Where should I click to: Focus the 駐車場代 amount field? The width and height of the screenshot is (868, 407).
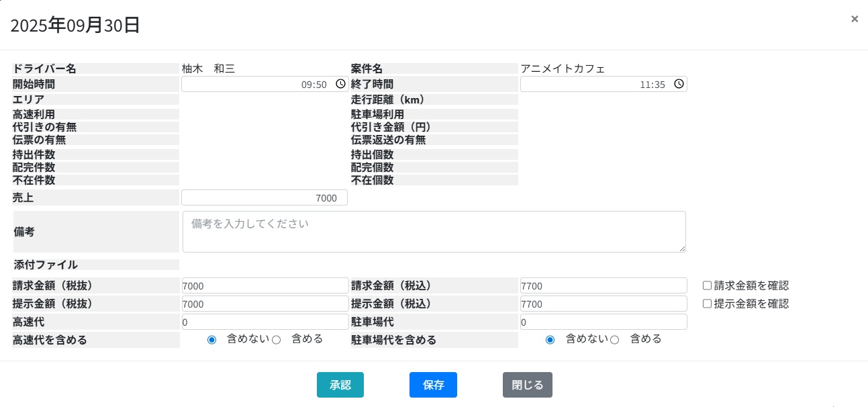point(603,322)
